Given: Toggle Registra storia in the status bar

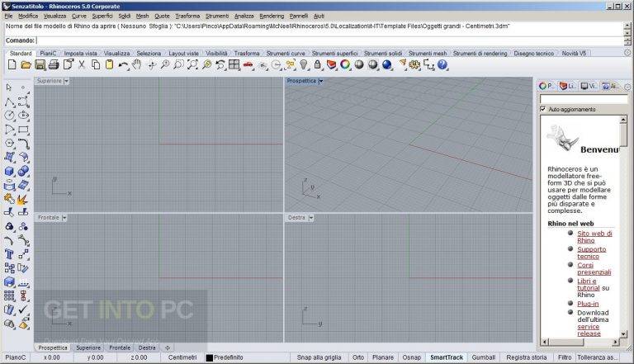Looking at the screenshot, I should [x=527, y=357].
